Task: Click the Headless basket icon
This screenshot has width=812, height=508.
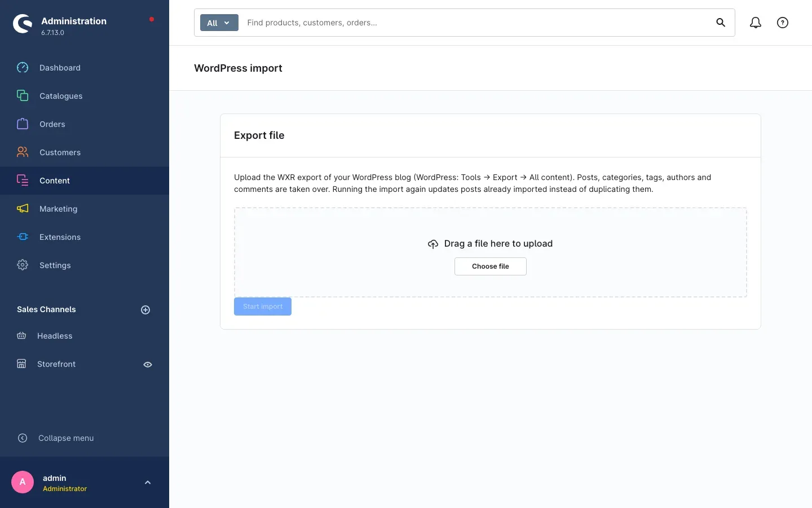Action: [21, 336]
